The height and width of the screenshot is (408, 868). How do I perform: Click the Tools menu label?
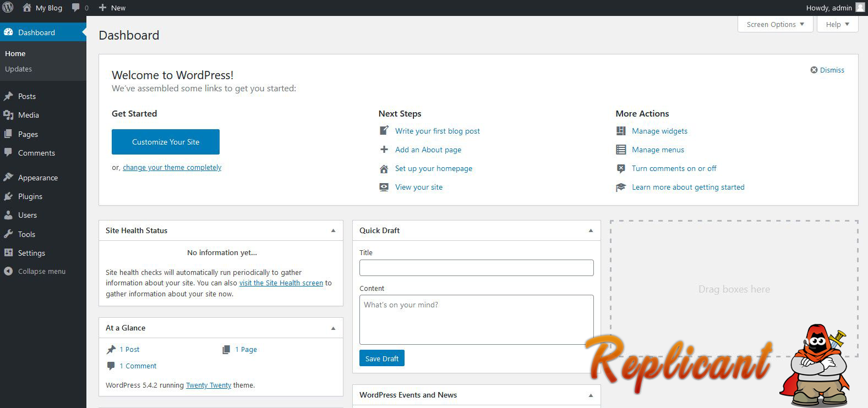pyautogui.click(x=26, y=234)
